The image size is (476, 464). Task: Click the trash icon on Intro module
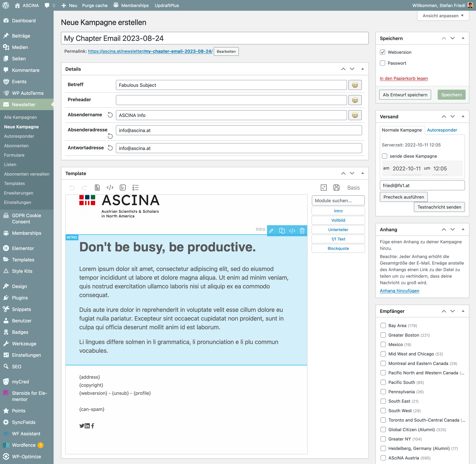(x=302, y=231)
